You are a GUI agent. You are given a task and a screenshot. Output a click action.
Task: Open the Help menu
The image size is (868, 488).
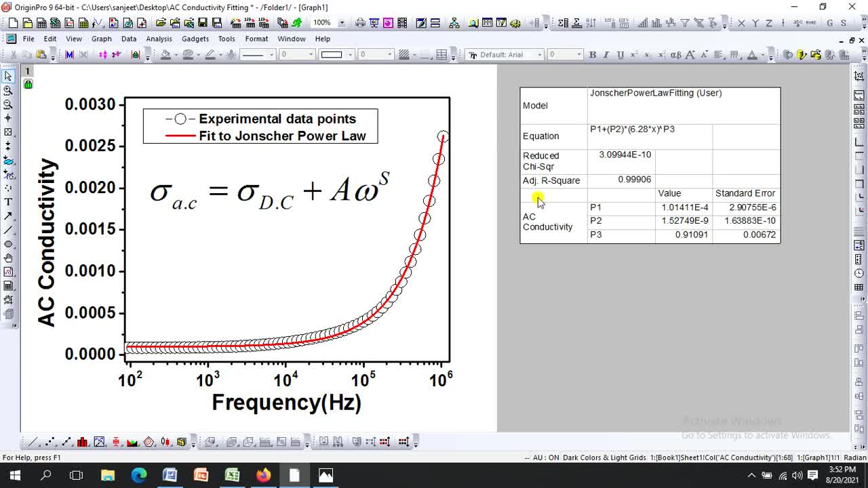pos(323,39)
